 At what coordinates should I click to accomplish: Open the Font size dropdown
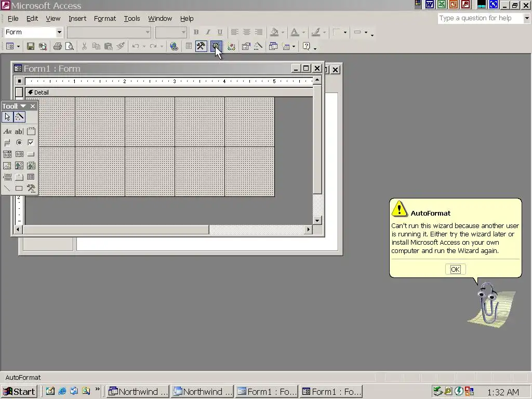coord(183,32)
